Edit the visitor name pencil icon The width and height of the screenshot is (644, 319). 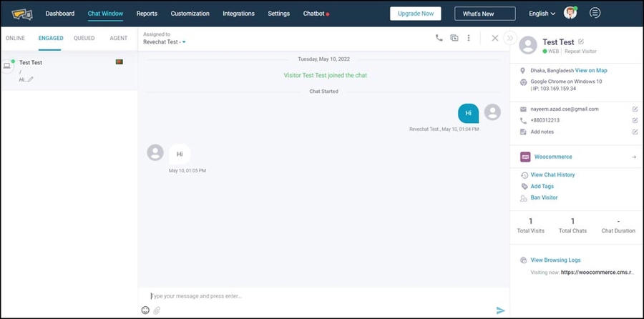tap(581, 42)
